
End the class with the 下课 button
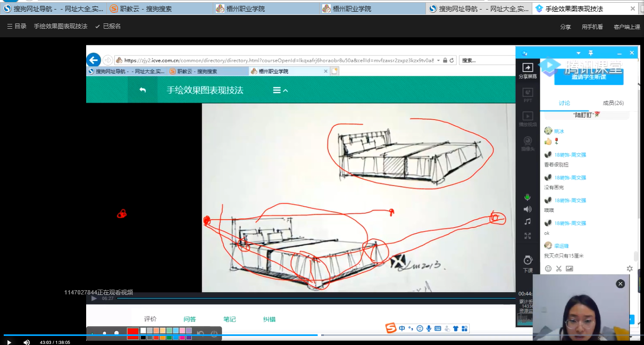[528, 264]
